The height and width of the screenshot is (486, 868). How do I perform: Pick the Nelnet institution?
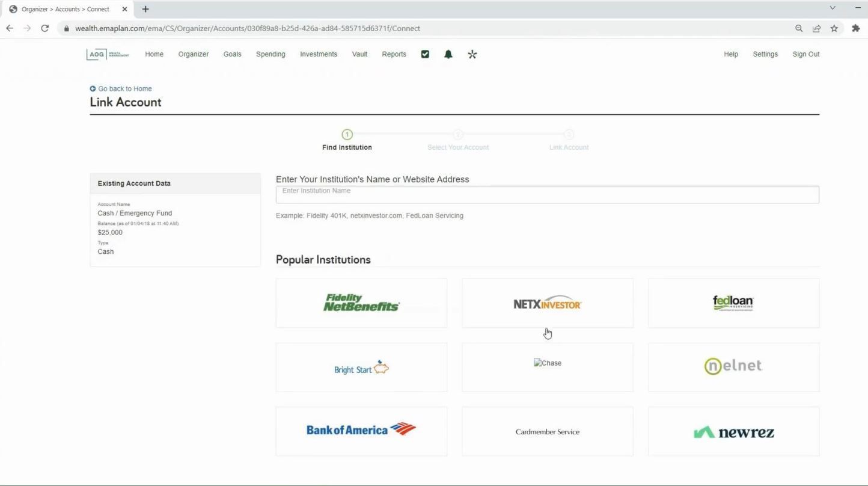point(733,368)
